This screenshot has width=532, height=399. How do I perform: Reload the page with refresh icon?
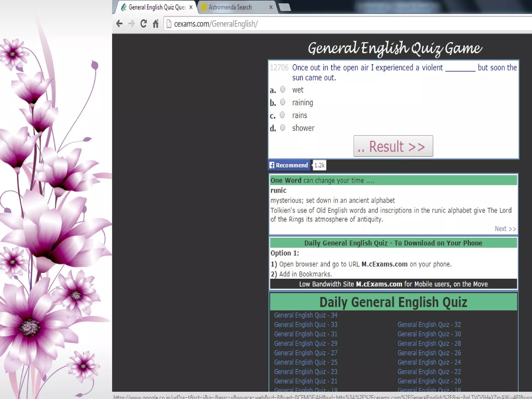[143, 24]
